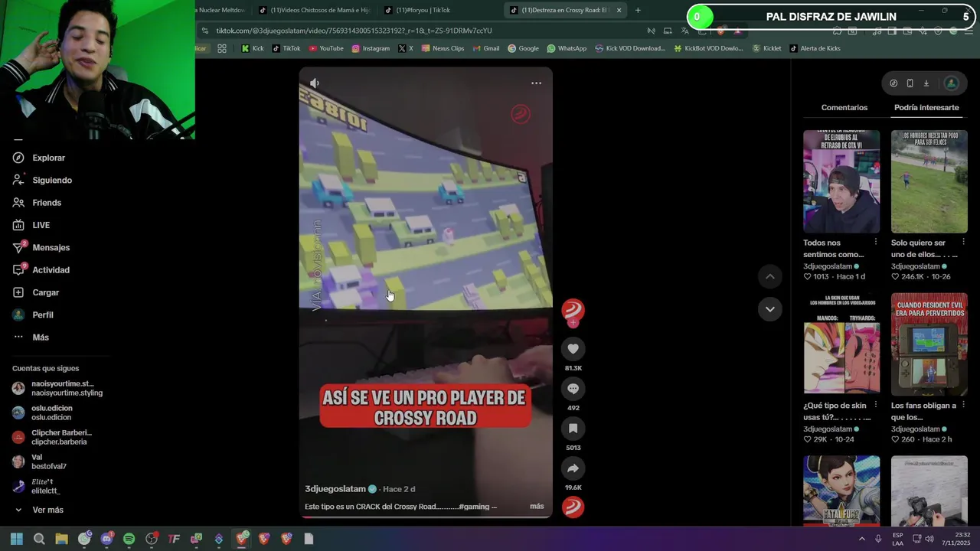Image resolution: width=980 pixels, height=551 pixels.
Task: Expand caption by clicking 'más'
Action: tap(537, 507)
